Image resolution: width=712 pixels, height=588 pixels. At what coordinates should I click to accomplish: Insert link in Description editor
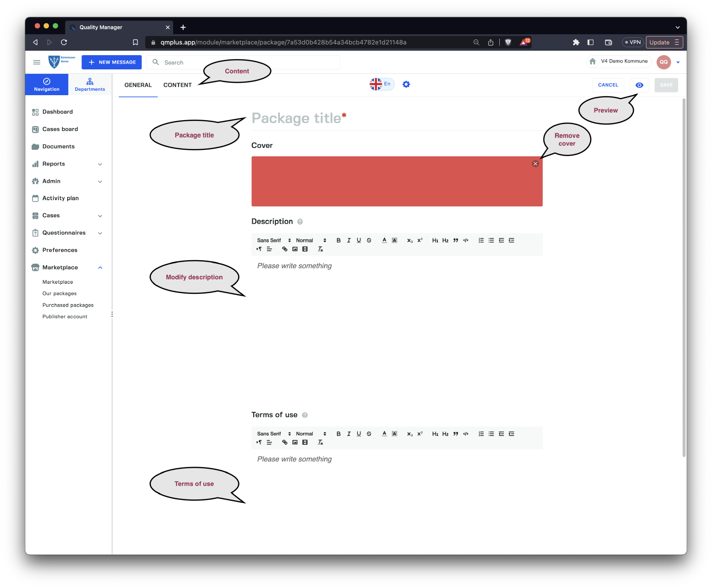point(285,249)
